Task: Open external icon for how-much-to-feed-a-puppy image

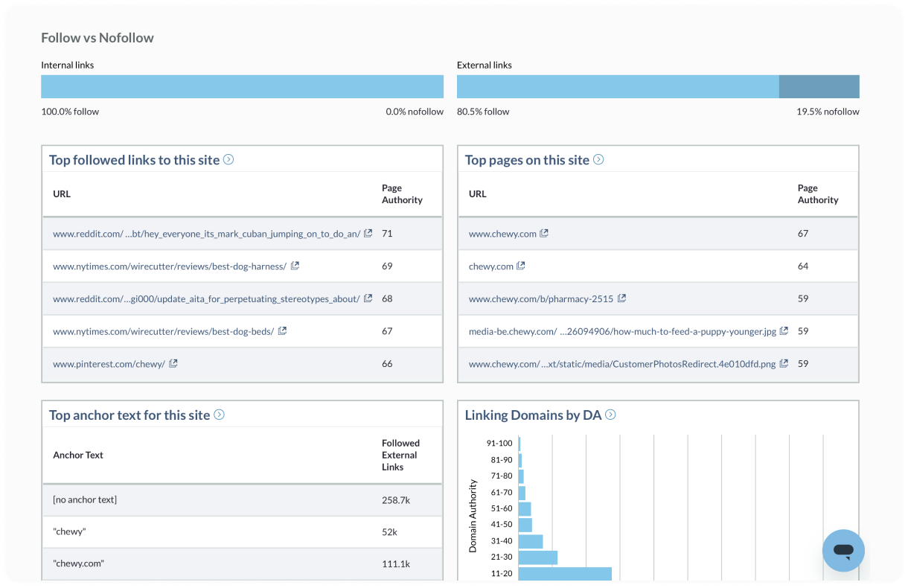Action: point(784,331)
